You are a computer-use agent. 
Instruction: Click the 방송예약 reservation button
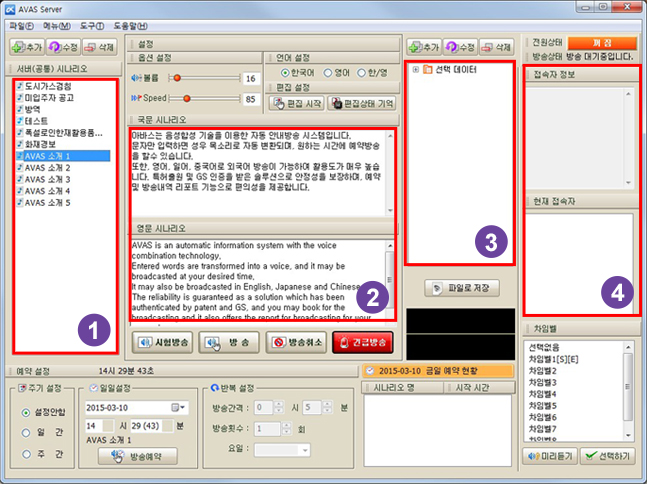point(138,456)
